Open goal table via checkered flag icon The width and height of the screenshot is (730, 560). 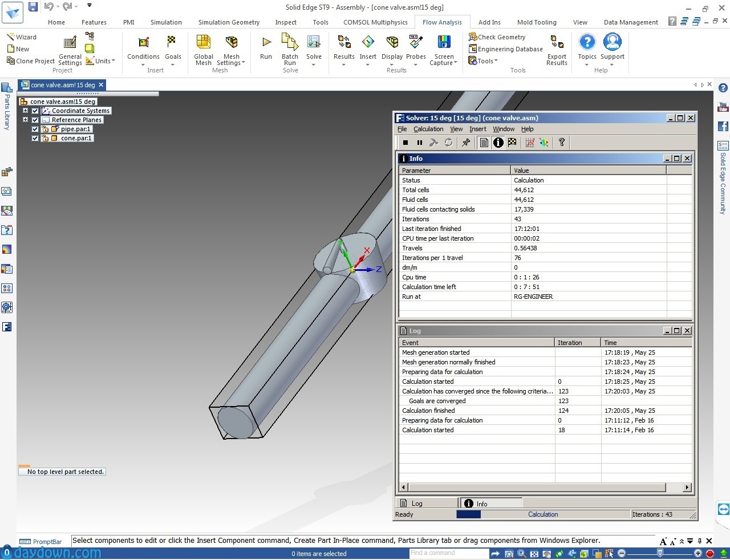512,143
